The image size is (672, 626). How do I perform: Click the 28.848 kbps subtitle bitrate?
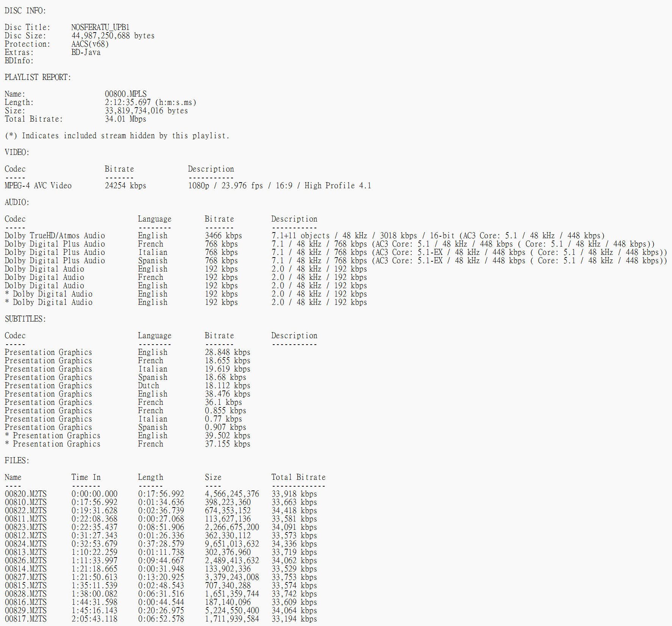click(228, 352)
